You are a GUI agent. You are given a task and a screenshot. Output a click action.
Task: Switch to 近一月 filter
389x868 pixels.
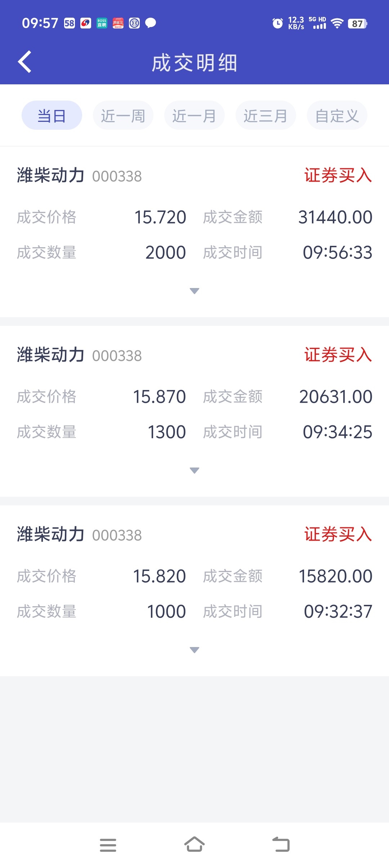pos(194,115)
